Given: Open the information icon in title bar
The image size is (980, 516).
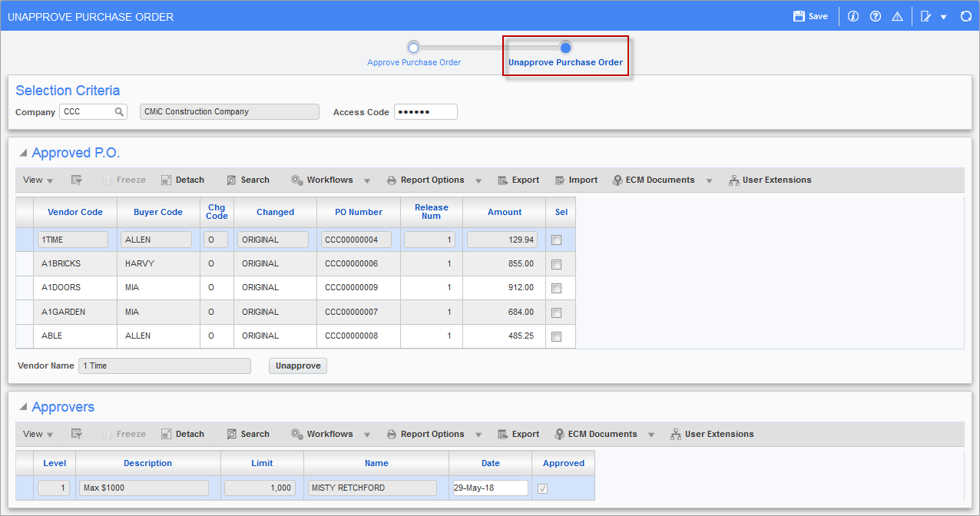Looking at the screenshot, I should [x=853, y=16].
